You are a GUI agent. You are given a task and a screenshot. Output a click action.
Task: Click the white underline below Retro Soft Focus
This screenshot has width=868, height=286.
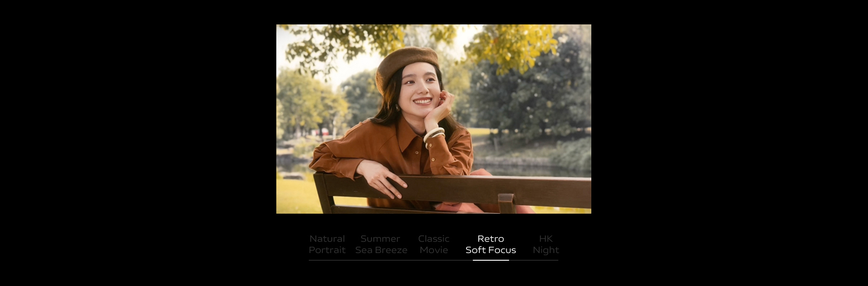(491, 260)
